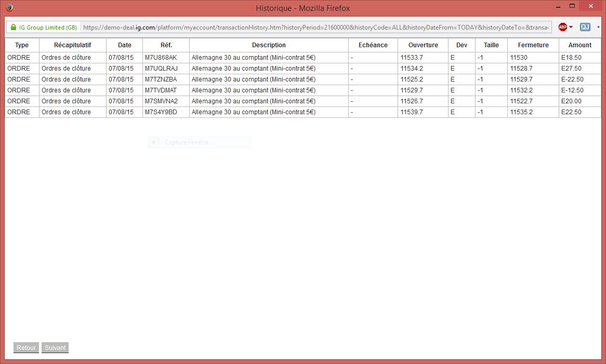This screenshot has width=606, height=364.
Task: Click the Firefox logo in the title bar
Action: (x=9, y=7)
